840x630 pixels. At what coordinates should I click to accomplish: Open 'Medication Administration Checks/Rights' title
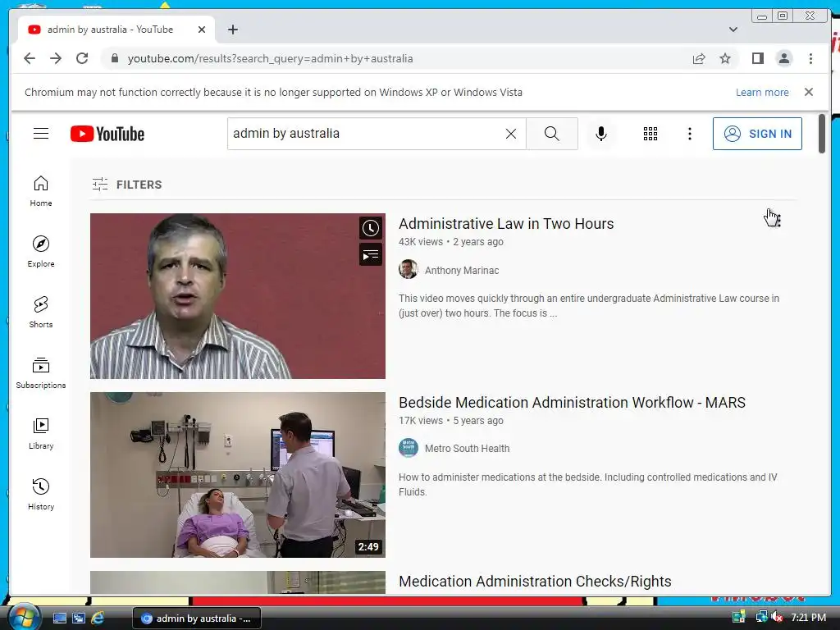tap(535, 582)
